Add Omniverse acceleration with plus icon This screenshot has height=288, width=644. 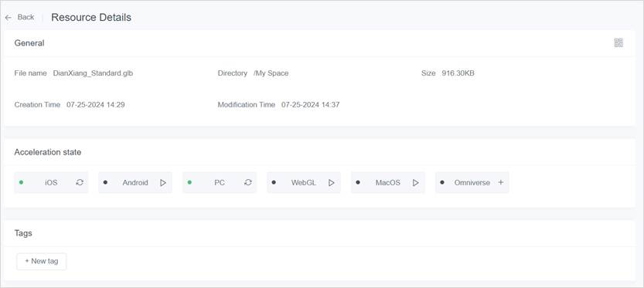pyautogui.click(x=501, y=182)
